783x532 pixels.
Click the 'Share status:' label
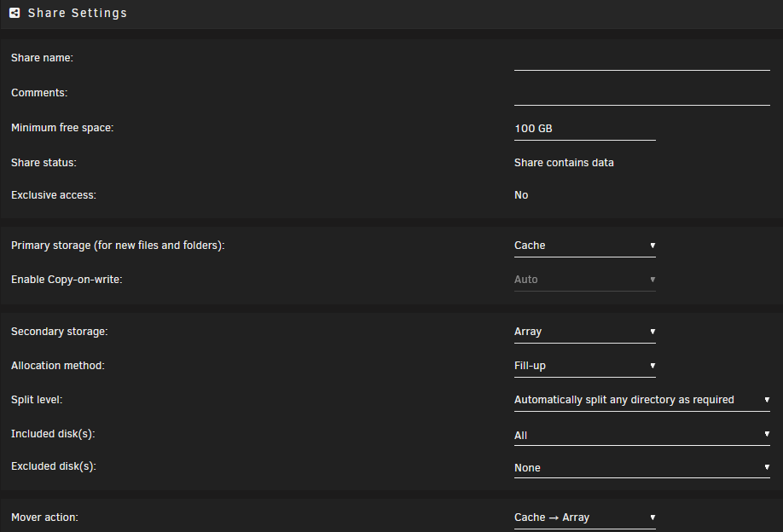click(43, 163)
